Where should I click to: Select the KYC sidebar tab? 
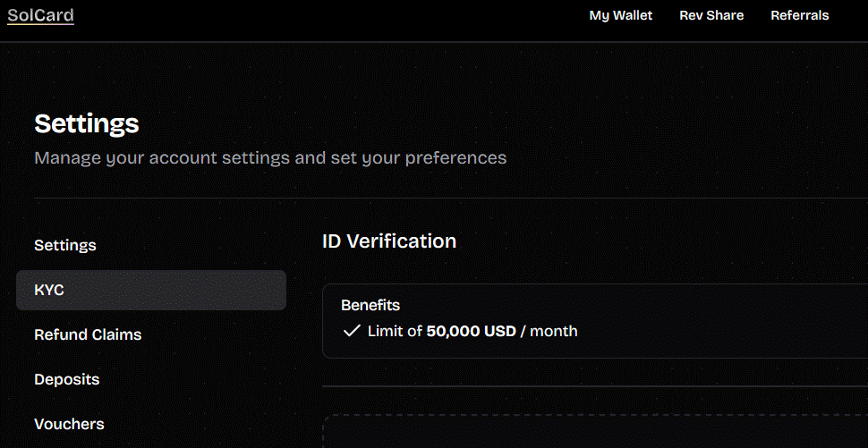click(x=151, y=290)
